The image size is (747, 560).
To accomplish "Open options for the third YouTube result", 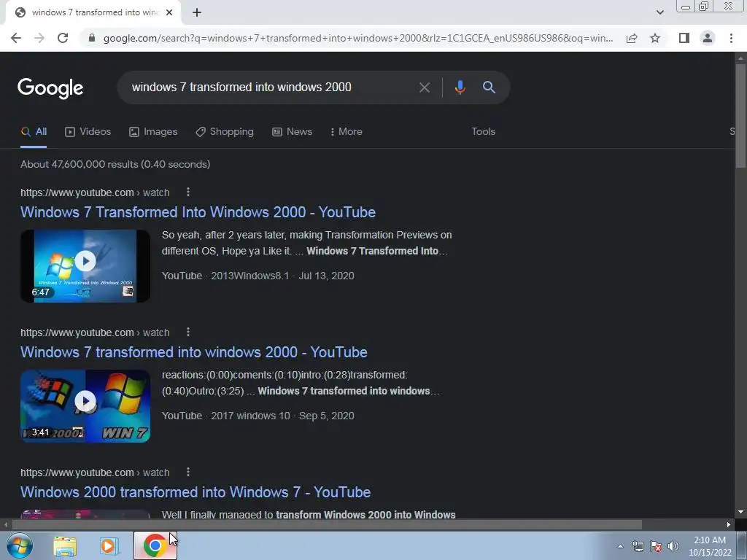I will [188, 472].
